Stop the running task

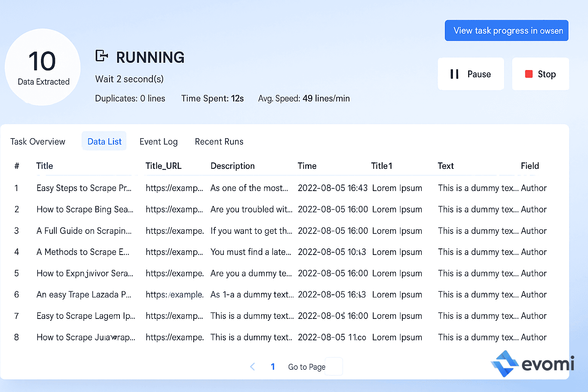pos(541,74)
